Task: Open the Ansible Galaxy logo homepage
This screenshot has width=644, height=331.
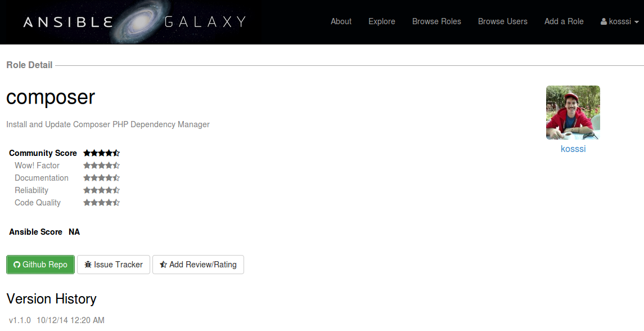Action: pos(135,21)
